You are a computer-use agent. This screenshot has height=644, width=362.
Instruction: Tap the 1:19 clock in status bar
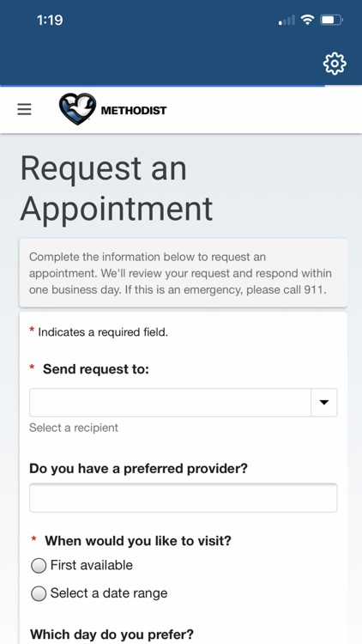point(50,20)
